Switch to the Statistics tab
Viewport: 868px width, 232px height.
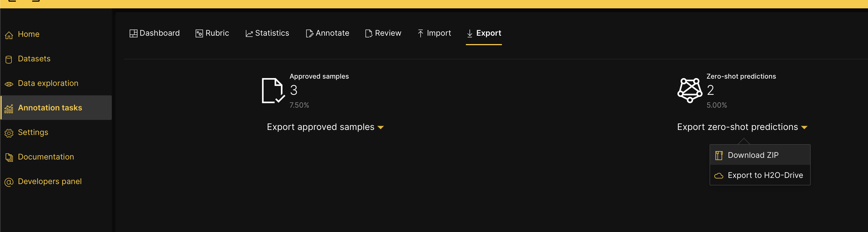[x=267, y=33]
